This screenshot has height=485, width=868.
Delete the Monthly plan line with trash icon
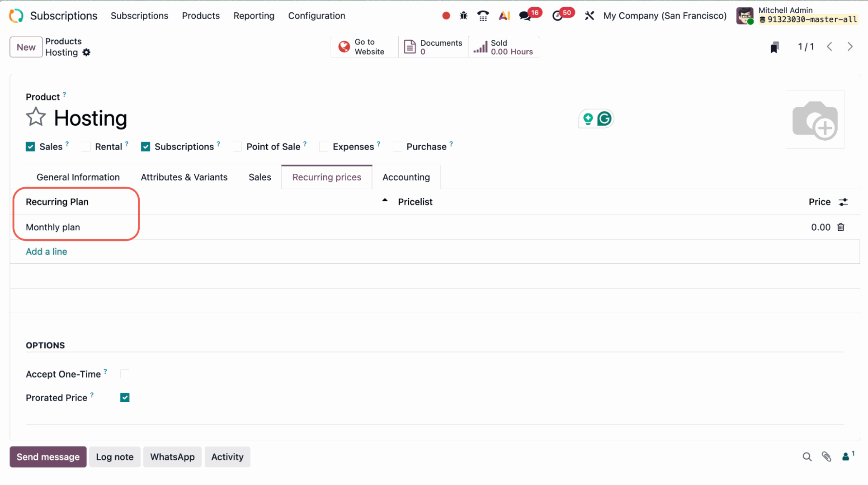[840, 227]
